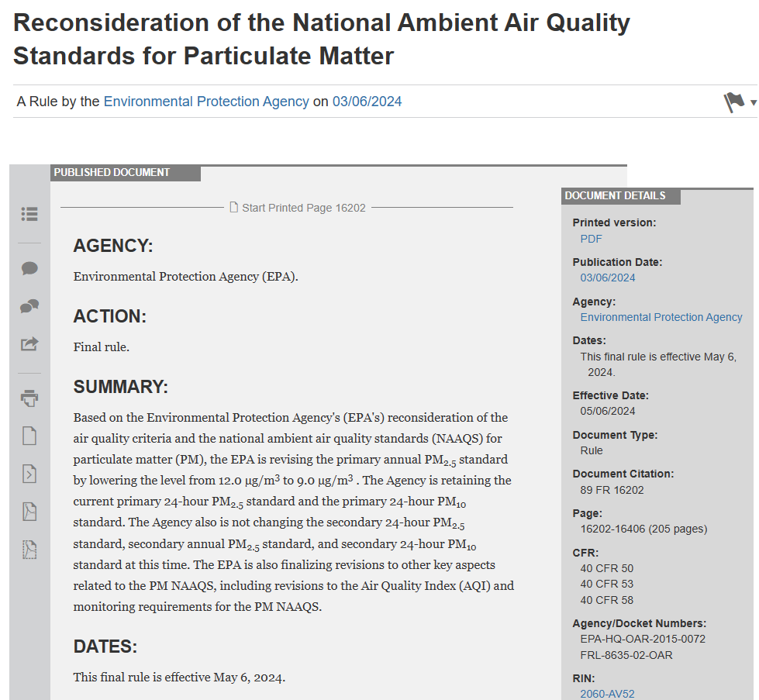Open the PDF printed version link
Image resolution: width=759 pixels, height=700 pixels.
(x=591, y=239)
